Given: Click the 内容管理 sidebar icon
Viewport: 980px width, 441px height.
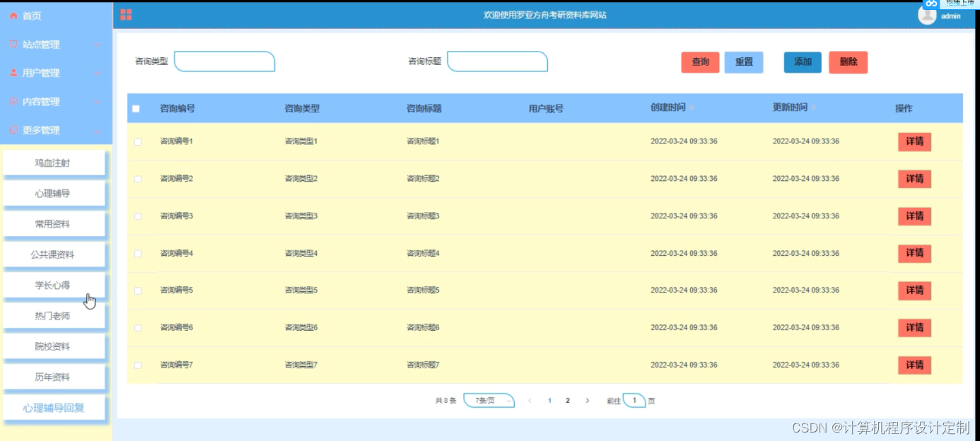Looking at the screenshot, I should click(13, 102).
